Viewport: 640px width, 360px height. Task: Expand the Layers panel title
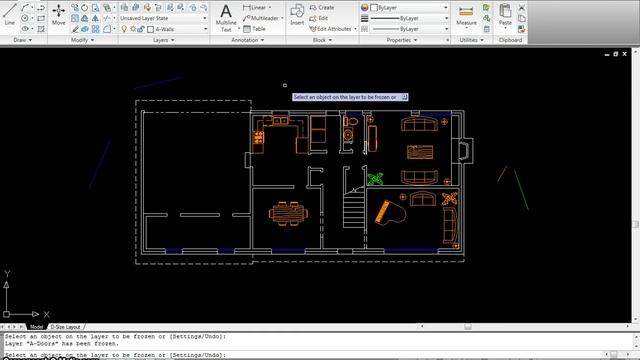[164, 40]
